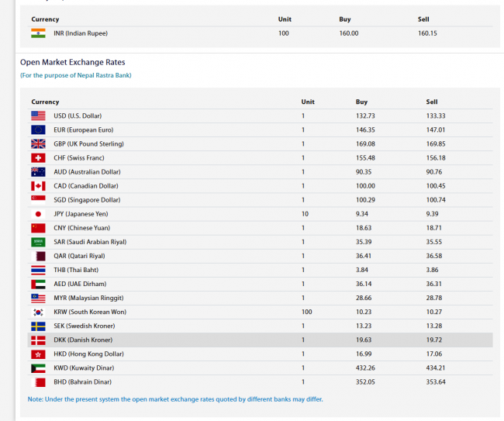Click the Bahrain flag icon
The width and height of the screenshot is (504, 421).
tap(38, 382)
